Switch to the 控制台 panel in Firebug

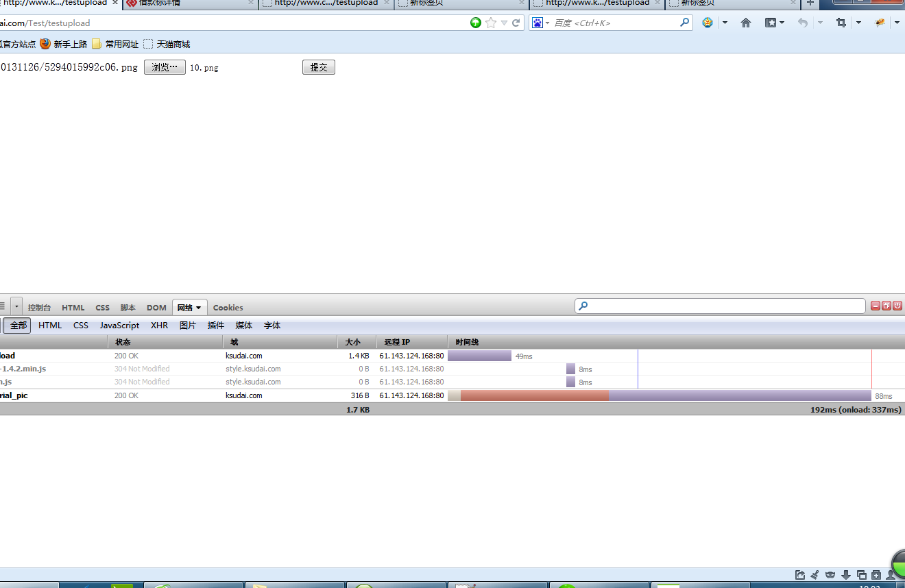coord(40,308)
